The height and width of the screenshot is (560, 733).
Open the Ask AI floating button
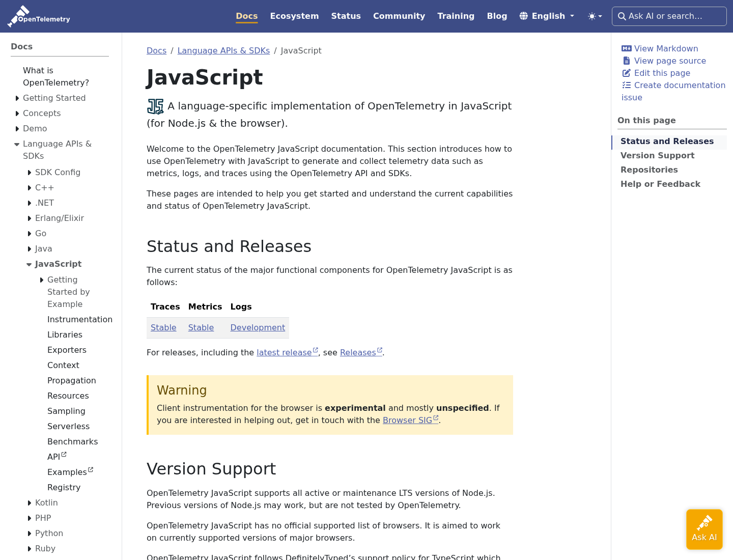[704, 529]
